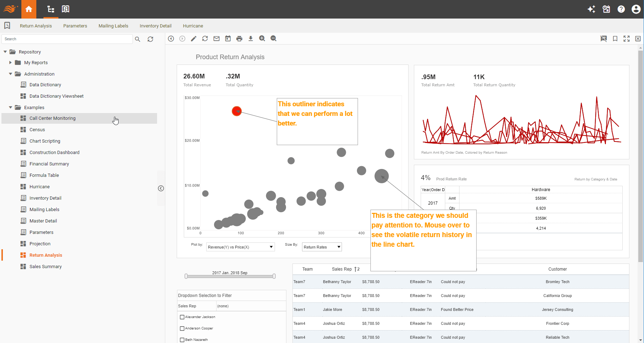Click the red outlier bubble in scatter chart
The image size is (644, 343).
pyautogui.click(x=237, y=111)
